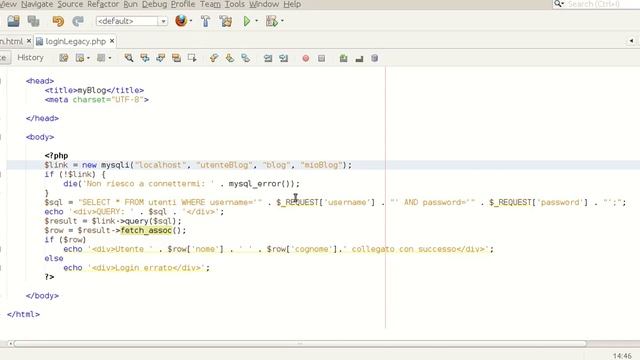Toggle Bookmark icon in editor toolbar
The image size is (640, 360).
[x=245, y=58]
